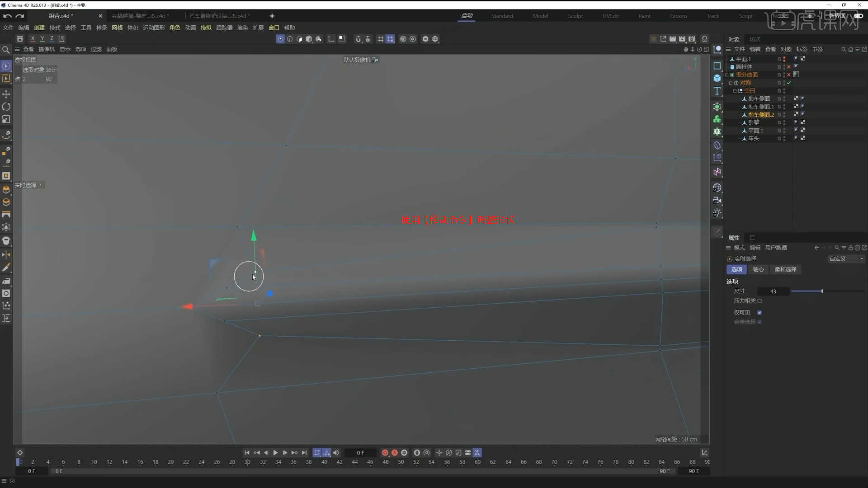
Task: Click the 轴心 button in attributes panel
Action: 758,269
